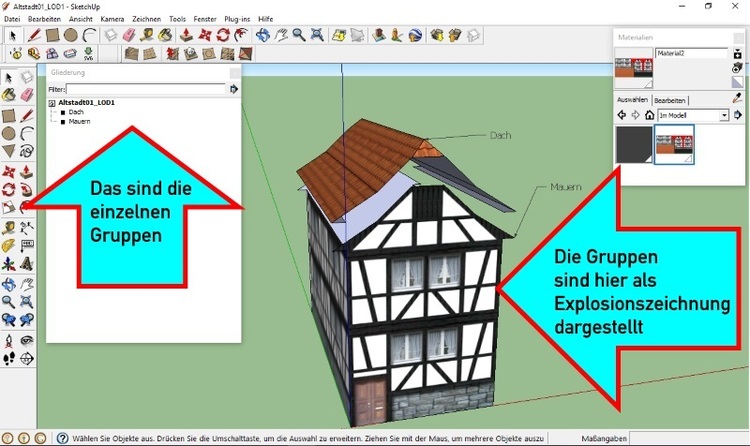Pick the eyedropper sample tool in Materialien

737,98
